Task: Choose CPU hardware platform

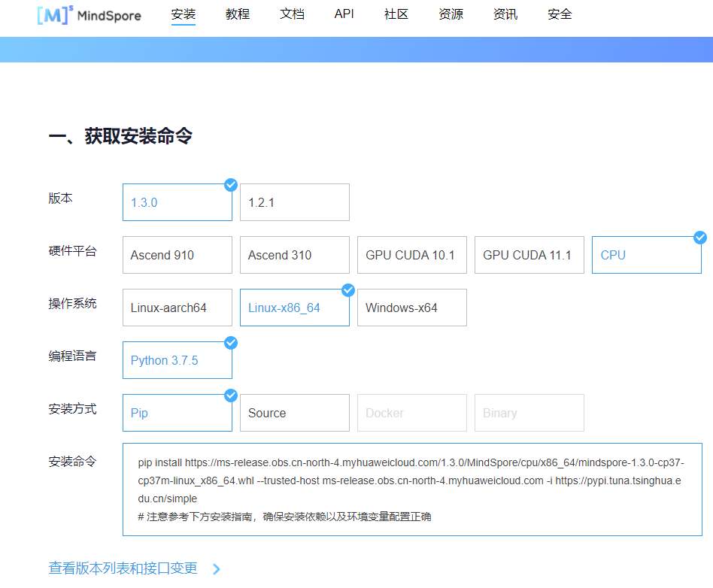Action: point(647,255)
